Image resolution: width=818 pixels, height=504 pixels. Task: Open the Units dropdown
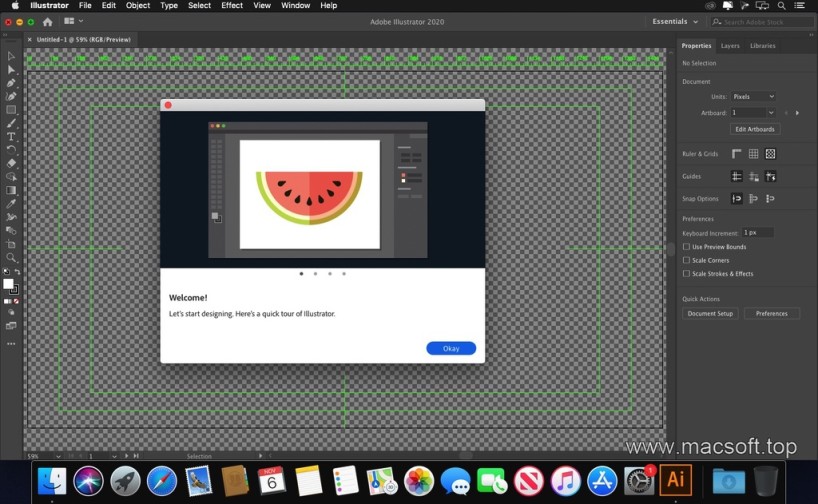pyautogui.click(x=753, y=97)
